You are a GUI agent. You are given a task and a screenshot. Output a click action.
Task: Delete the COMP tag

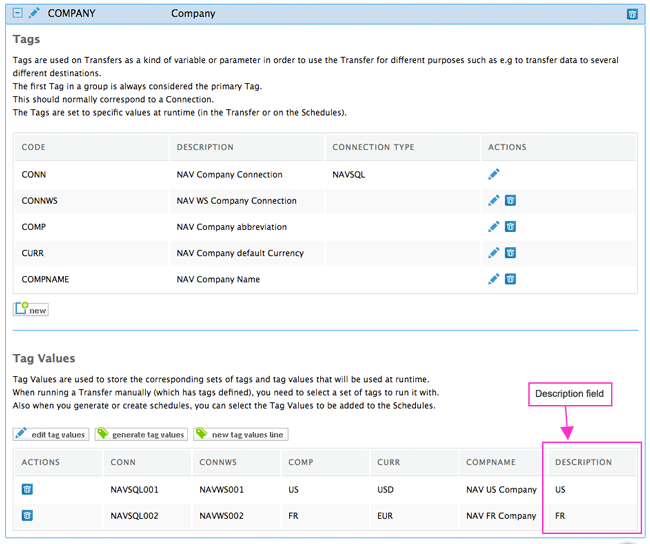click(x=510, y=227)
